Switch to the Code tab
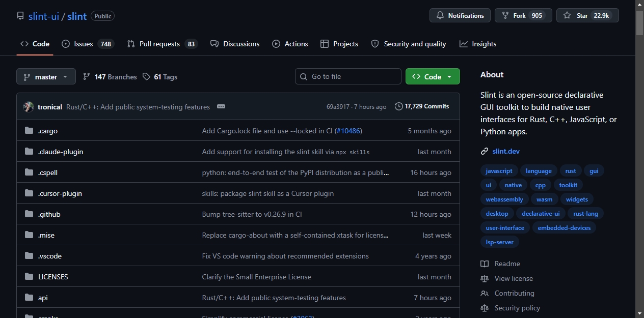Image resolution: width=644 pixels, height=318 pixels. click(x=35, y=44)
